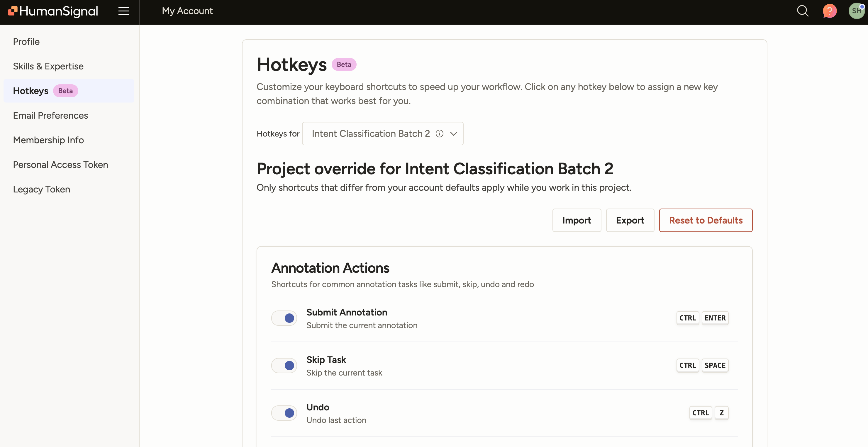Viewport: 868px width, 447px height.
Task: Click the Beta badge next to Hotkeys heading
Action: 344,64
